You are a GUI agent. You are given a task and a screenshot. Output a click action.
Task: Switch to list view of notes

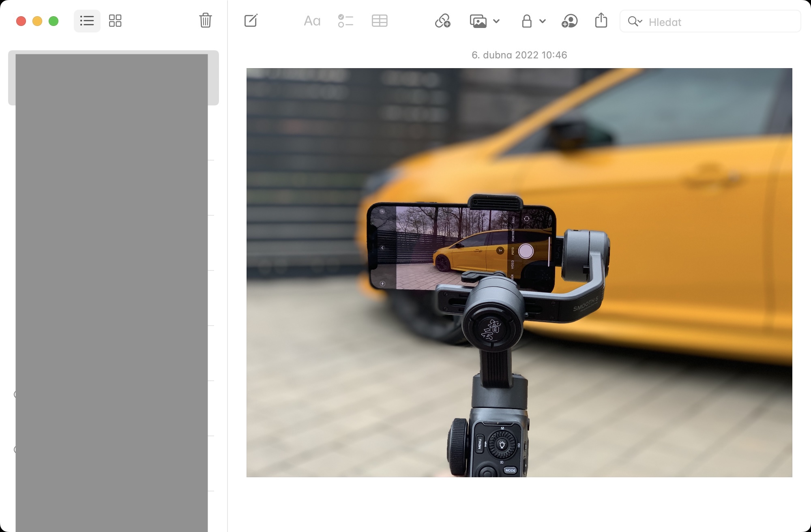pyautogui.click(x=87, y=21)
